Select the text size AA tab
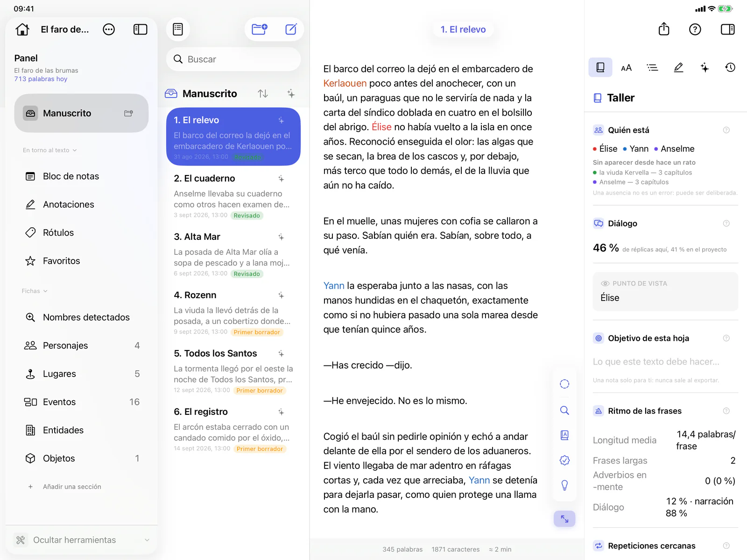Image resolution: width=747 pixels, height=560 pixels. (x=626, y=68)
